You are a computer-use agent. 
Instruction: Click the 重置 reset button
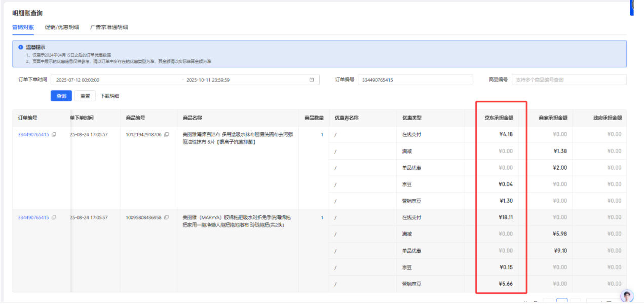(85, 96)
